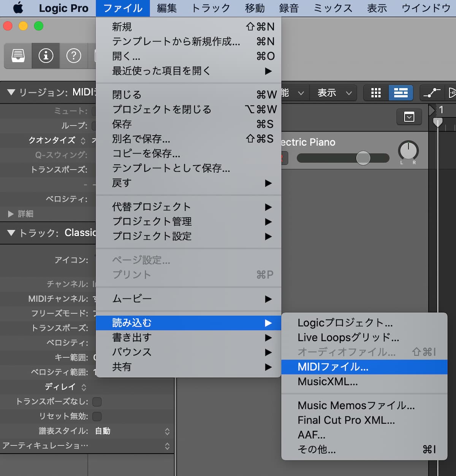Open the 表示 menu in menu bar
Screen dimensions: 456x476
click(x=377, y=8)
